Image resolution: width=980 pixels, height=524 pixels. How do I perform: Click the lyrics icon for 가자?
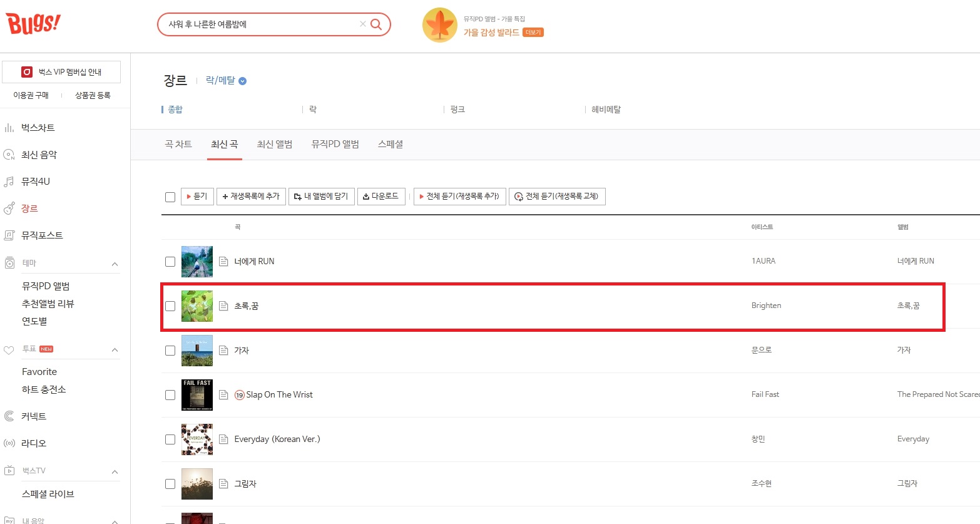223,351
